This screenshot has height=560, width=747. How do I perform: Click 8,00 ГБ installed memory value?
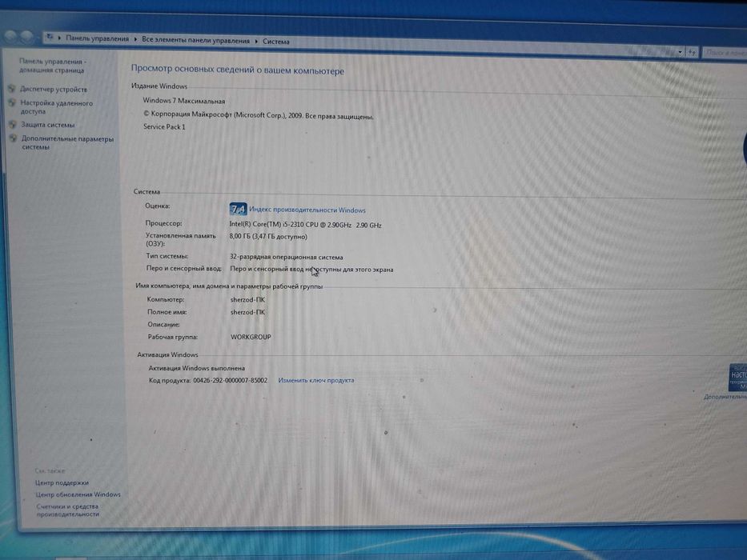tap(268, 236)
